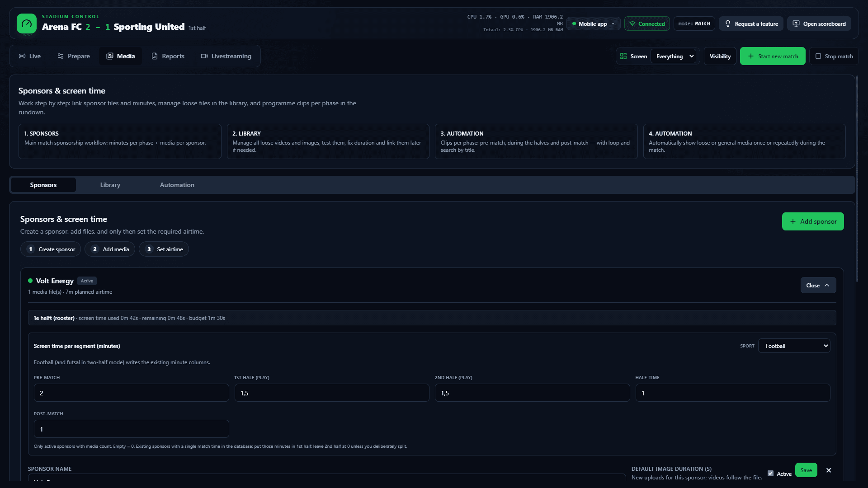Image resolution: width=868 pixels, height=488 pixels.
Task: Open step card 1. SPONSORS
Action: point(120,141)
